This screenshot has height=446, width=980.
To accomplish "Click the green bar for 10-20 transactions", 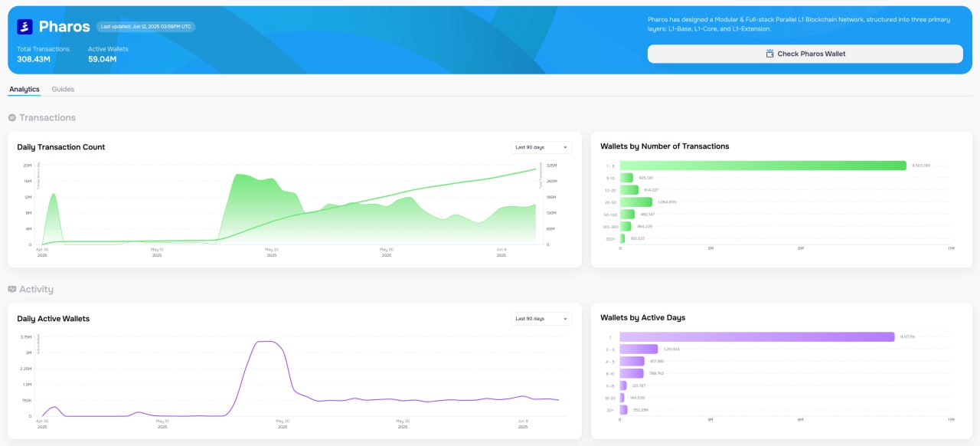I will (629, 190).
